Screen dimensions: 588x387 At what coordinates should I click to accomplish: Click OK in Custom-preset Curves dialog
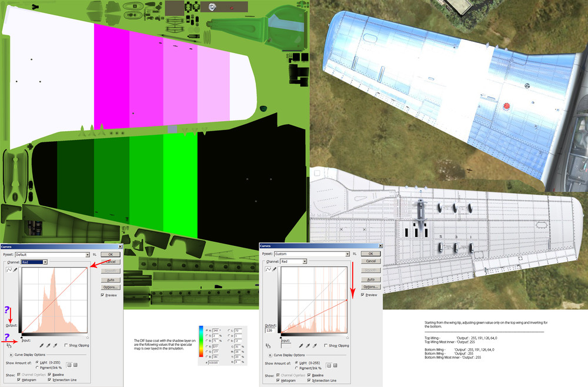click(x=370, y=254)
